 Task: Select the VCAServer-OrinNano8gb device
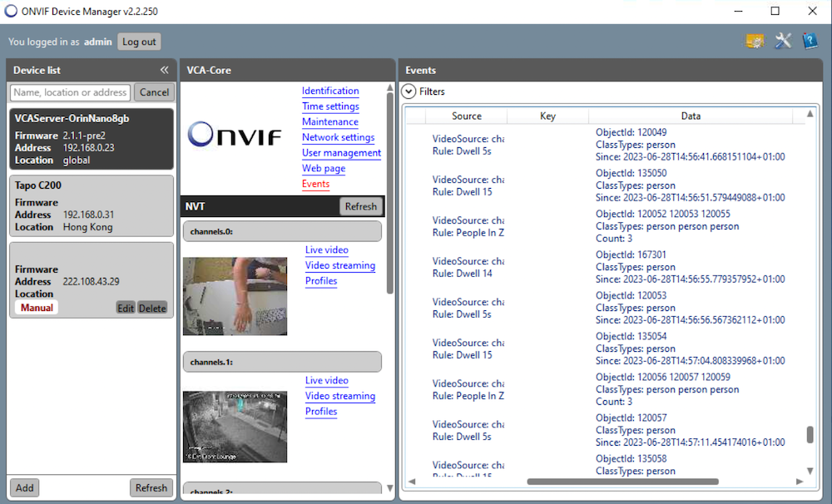coord(92,139)
